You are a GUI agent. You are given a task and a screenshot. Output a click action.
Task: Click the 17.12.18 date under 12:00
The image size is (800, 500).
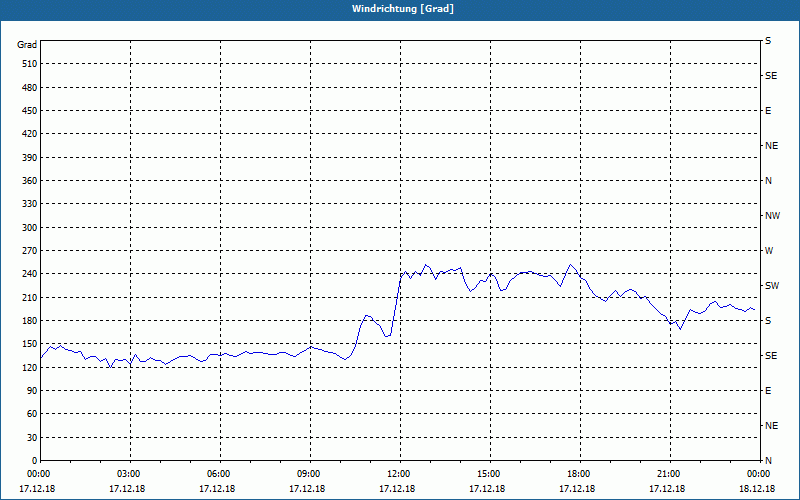point(397,489)
